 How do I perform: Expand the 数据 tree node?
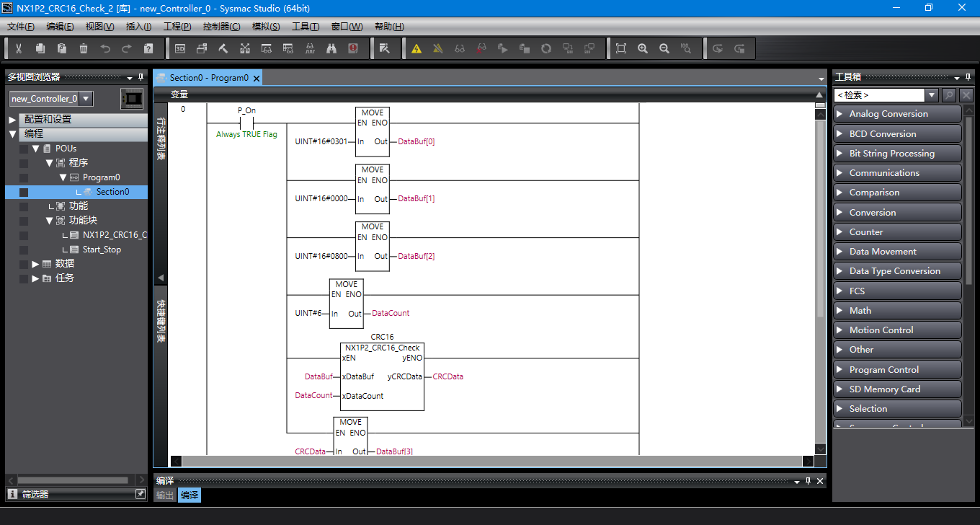pyautogui.click(x=35, y=264)
